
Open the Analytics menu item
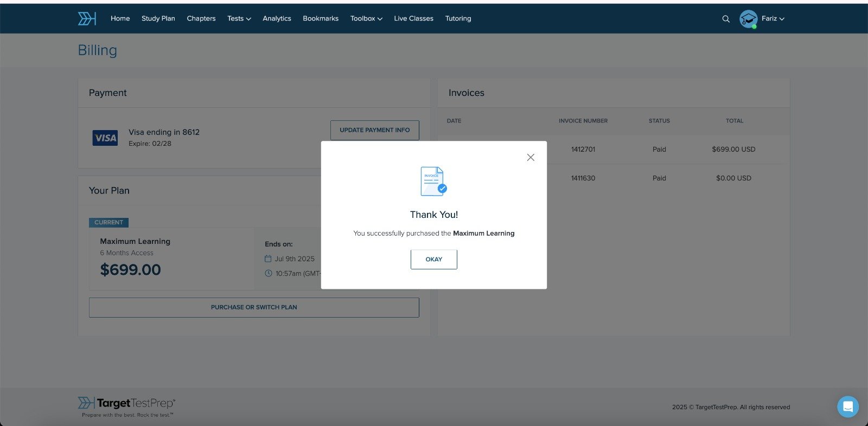tap(277, 18)
